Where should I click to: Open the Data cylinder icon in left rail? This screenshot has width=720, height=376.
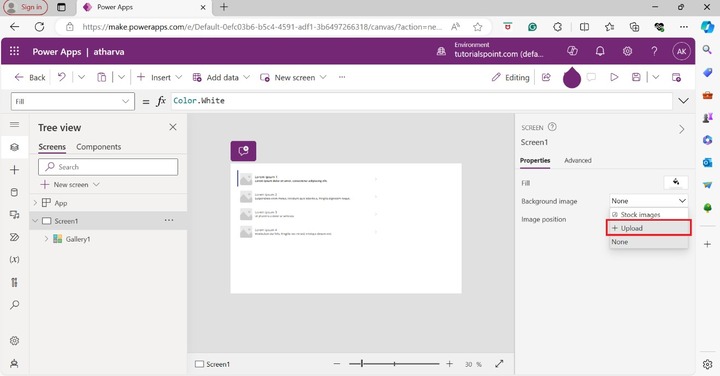[x=15, y=192]
